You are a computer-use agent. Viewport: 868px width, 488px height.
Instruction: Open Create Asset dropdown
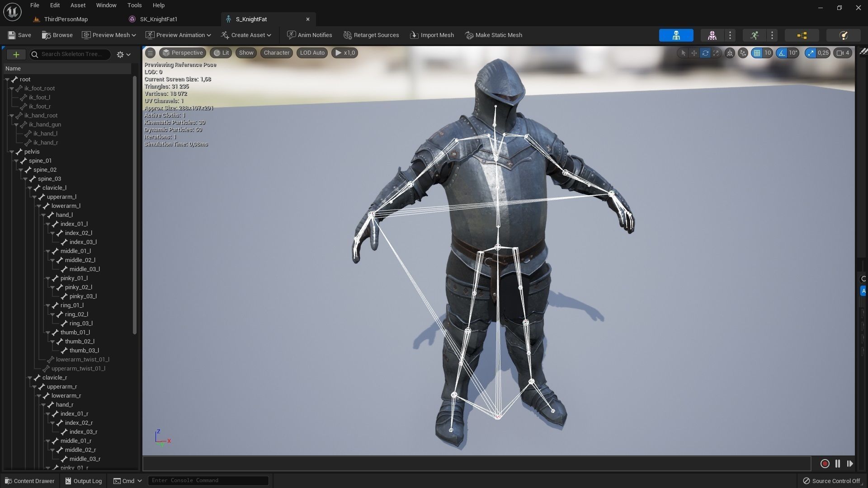(x=246, y=35)
